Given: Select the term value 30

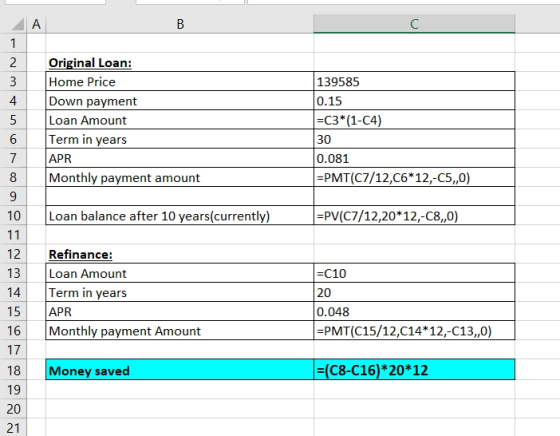Looking at the screenshot, I should pyautogui.click(x=414, y=139).
